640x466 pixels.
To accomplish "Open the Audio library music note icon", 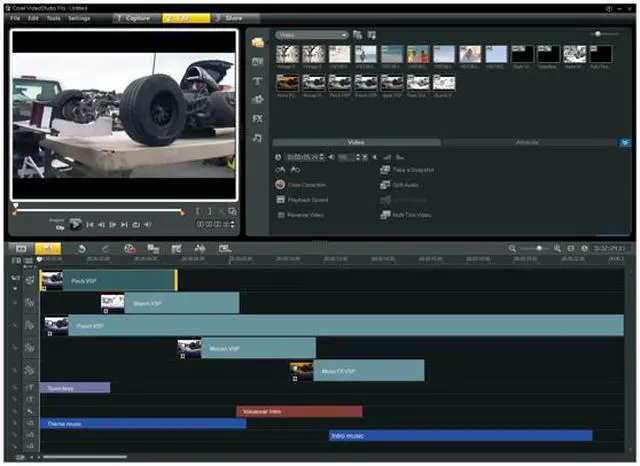I will [x=258, y=138].
